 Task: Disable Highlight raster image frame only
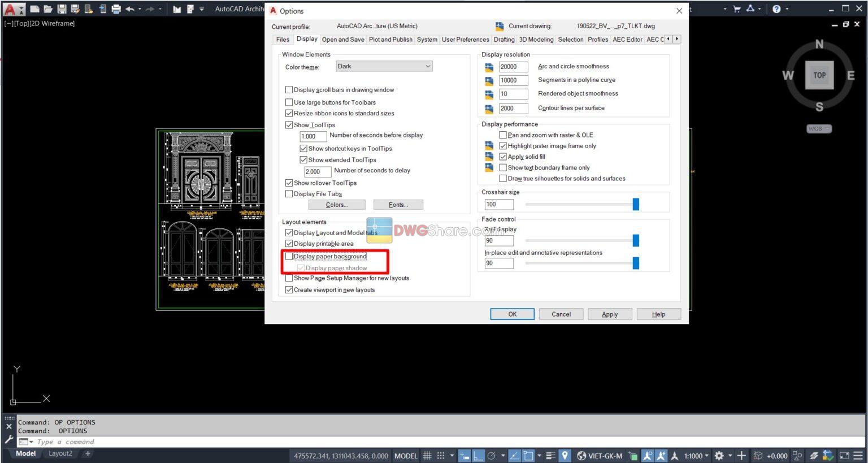503,145
